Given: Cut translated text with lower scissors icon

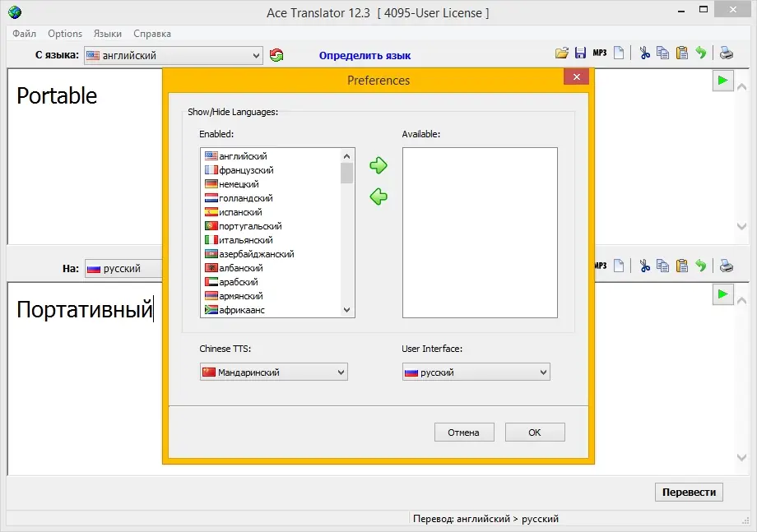Looking at the screenshot, I should click(x=645, y=266).
